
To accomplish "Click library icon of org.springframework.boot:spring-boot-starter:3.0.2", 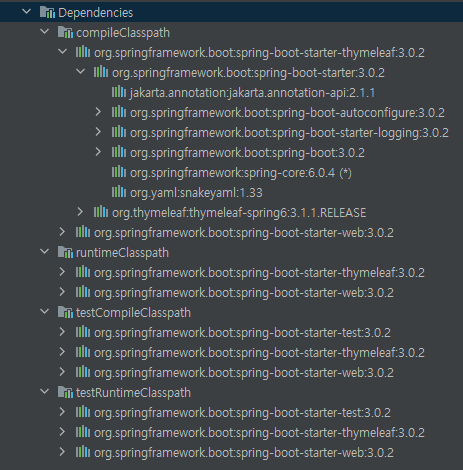I will point(101,72).
